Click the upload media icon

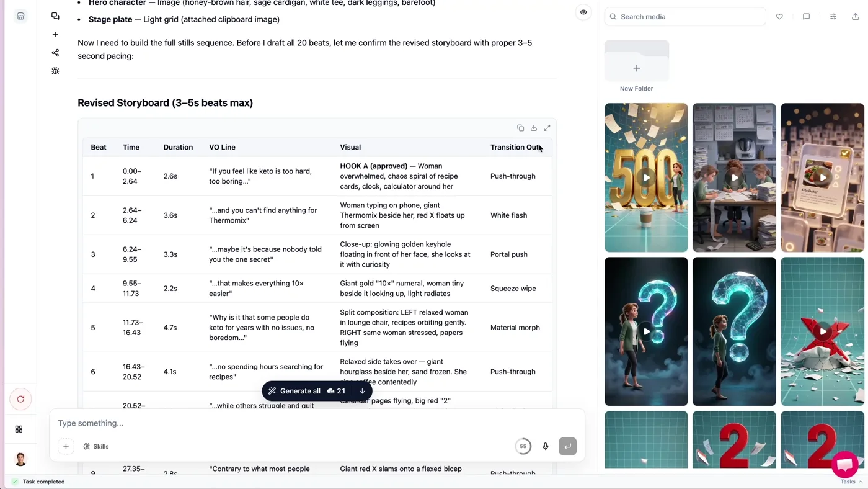(x=856, y=17)
